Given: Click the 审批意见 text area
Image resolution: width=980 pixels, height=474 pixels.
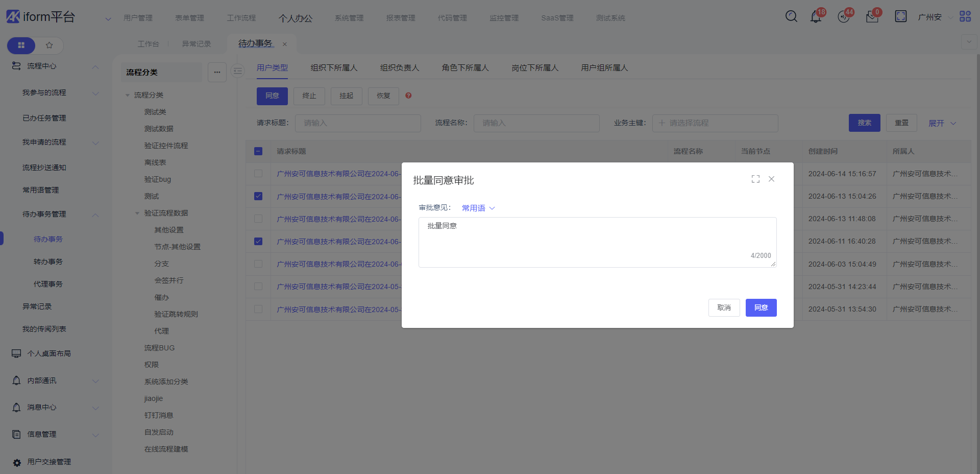Looking at the screenshot, I should tap(597, 242).
